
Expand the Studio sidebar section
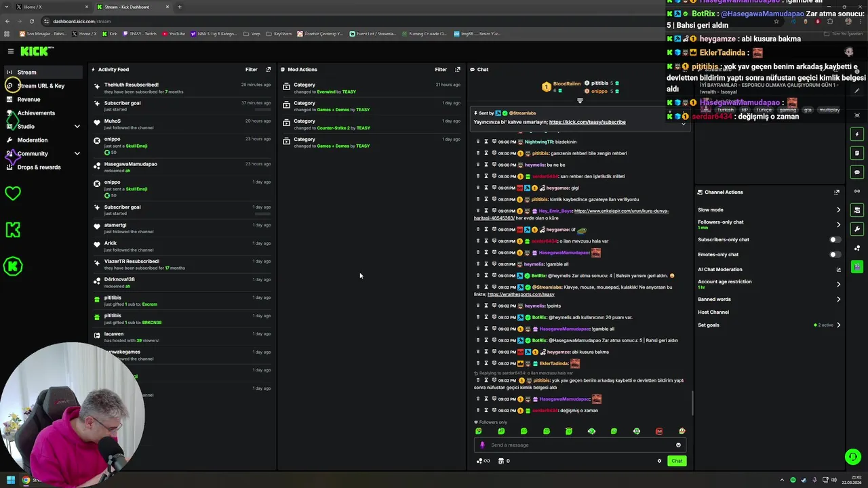pyautogui.click(x=77, y=127)
